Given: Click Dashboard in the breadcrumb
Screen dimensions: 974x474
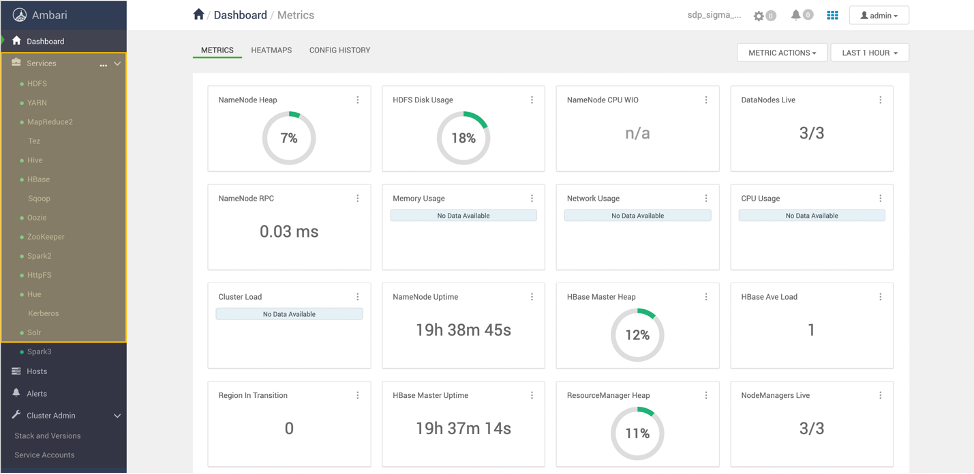Looking at the screenshot, I should click(240, 15).
